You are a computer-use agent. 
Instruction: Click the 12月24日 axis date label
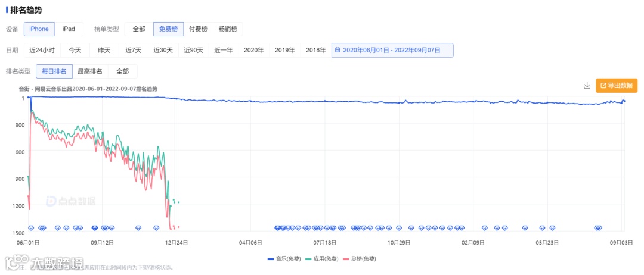(x=177, y=243)
